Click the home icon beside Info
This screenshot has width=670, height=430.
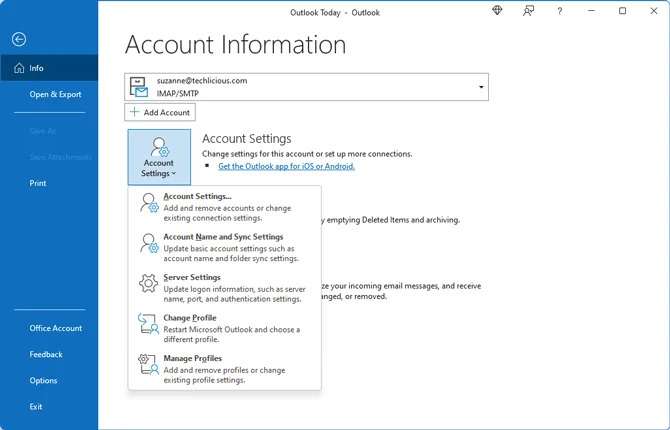(x=19, y=68)
